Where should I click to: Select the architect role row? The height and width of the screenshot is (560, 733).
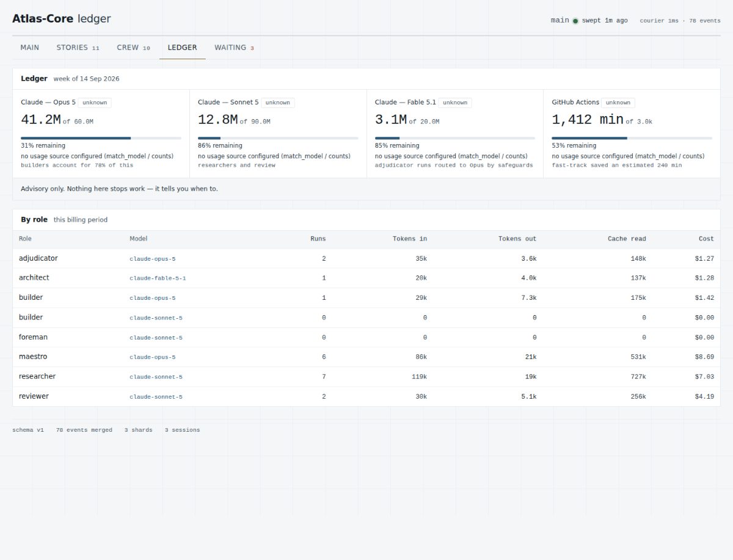pos(366,278)
